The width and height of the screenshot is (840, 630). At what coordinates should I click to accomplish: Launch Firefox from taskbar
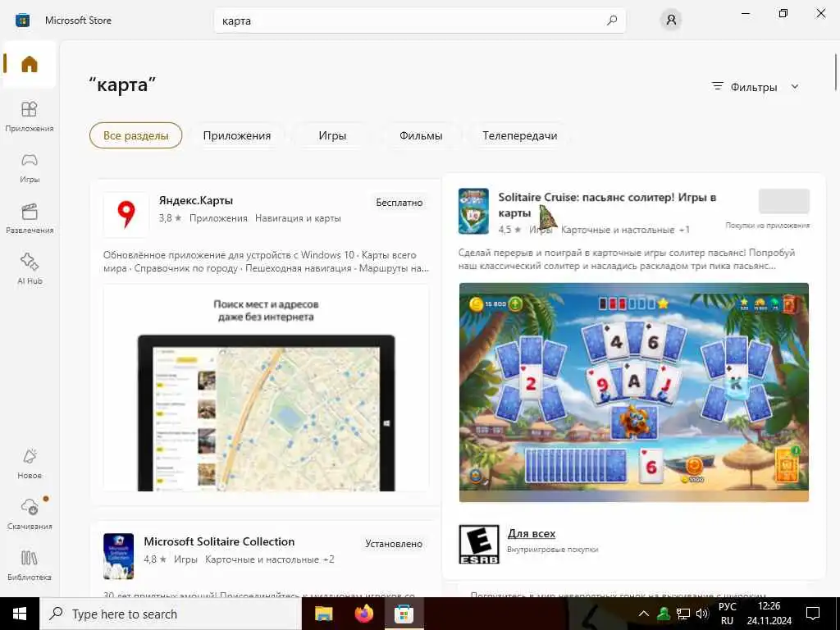[x=363, y=614]
